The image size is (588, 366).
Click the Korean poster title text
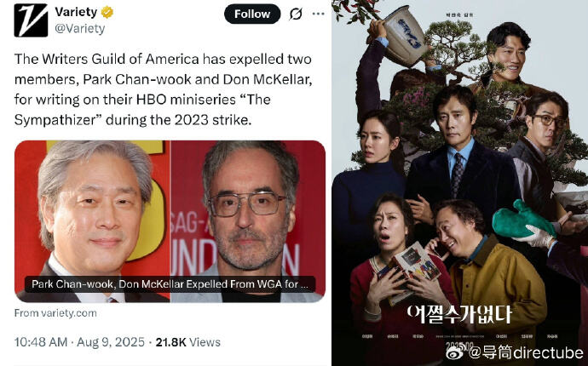coord(459,314)
